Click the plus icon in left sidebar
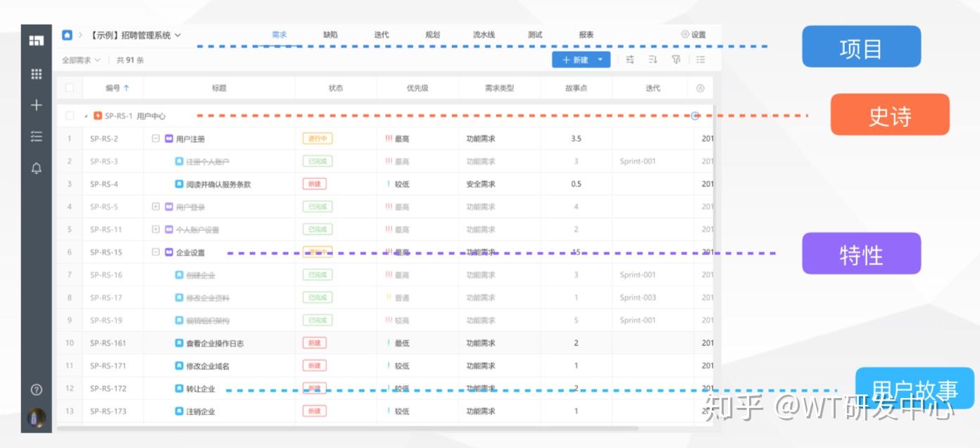This screenshot has height=448, width=980. coord(37,105)
